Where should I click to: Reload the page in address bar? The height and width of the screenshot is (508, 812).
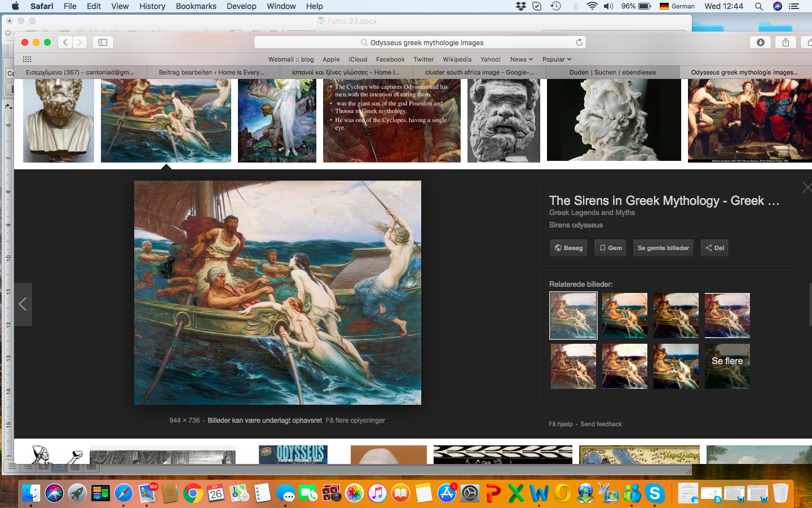[579, 42]
